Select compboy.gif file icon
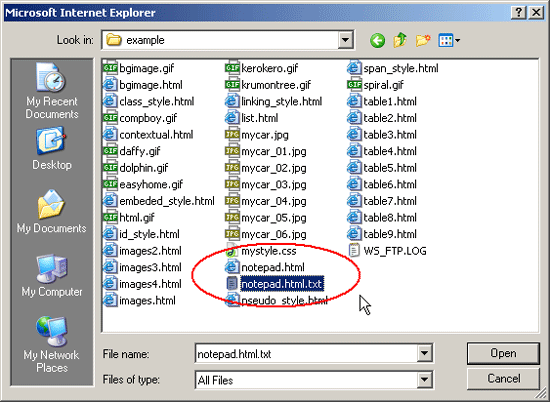Screen dimensions: 550x402 tap(110, 118)
